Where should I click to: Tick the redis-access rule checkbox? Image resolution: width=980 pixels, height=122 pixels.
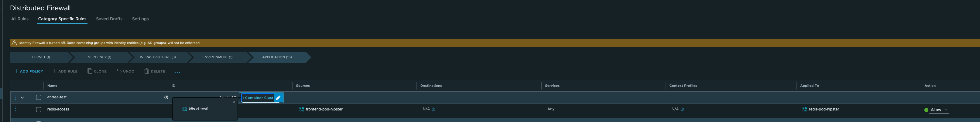[x=38, y=110]
